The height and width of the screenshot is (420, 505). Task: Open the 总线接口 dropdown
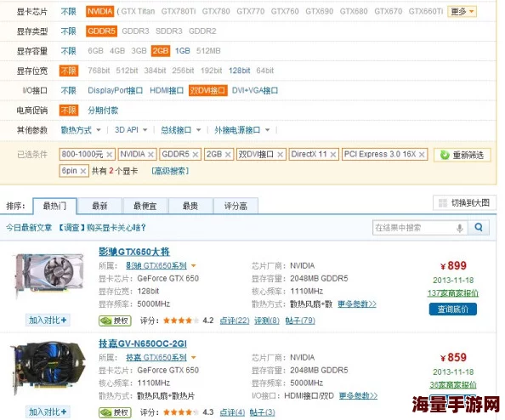(x=181, y=130)
